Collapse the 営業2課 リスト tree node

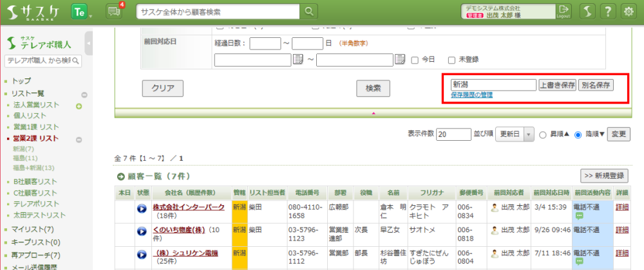coord(79,139)
